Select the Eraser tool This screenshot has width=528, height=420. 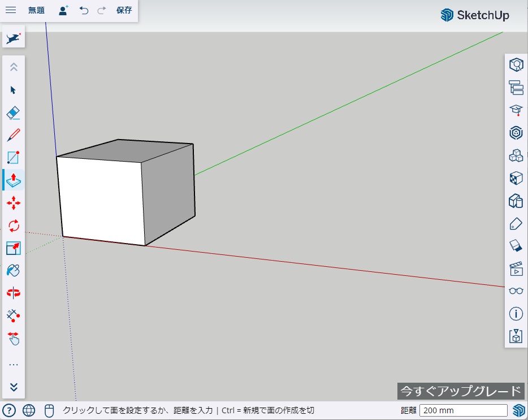14,112
